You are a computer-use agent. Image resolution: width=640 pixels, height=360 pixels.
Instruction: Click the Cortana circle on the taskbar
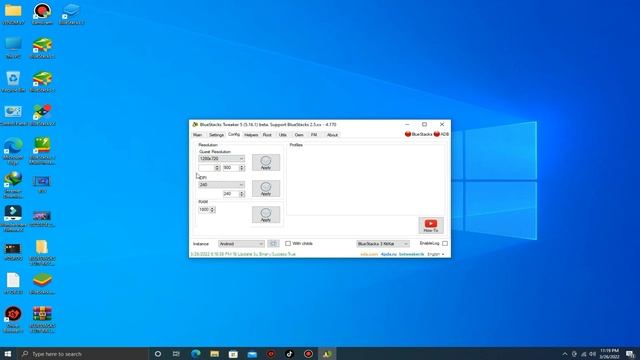click(158, 354)
